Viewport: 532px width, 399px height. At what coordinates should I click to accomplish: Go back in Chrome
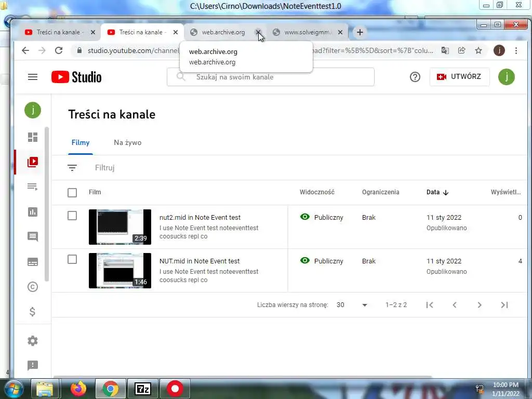(25, 50)
